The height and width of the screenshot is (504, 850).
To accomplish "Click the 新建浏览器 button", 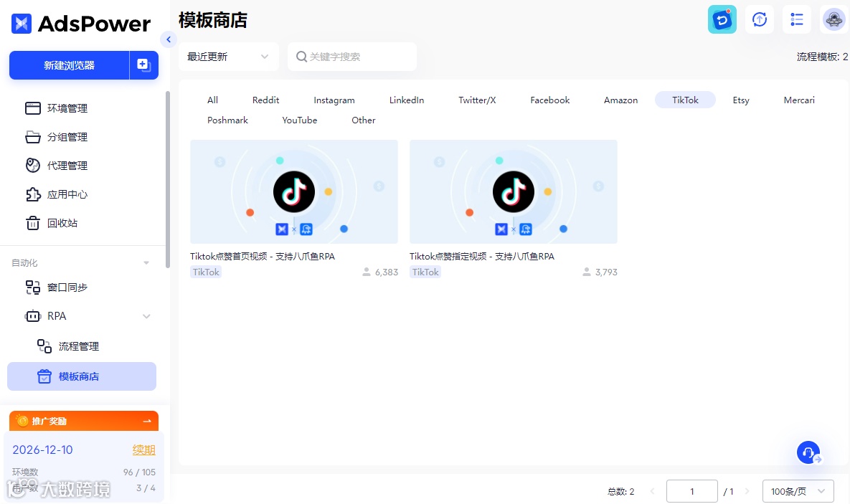I will click(x=70, y=65).
